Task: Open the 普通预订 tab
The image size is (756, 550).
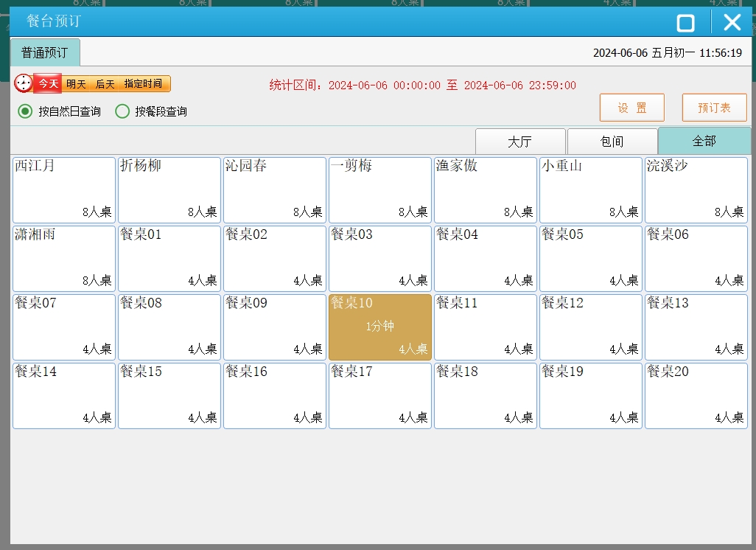Action: coord(44,53)
